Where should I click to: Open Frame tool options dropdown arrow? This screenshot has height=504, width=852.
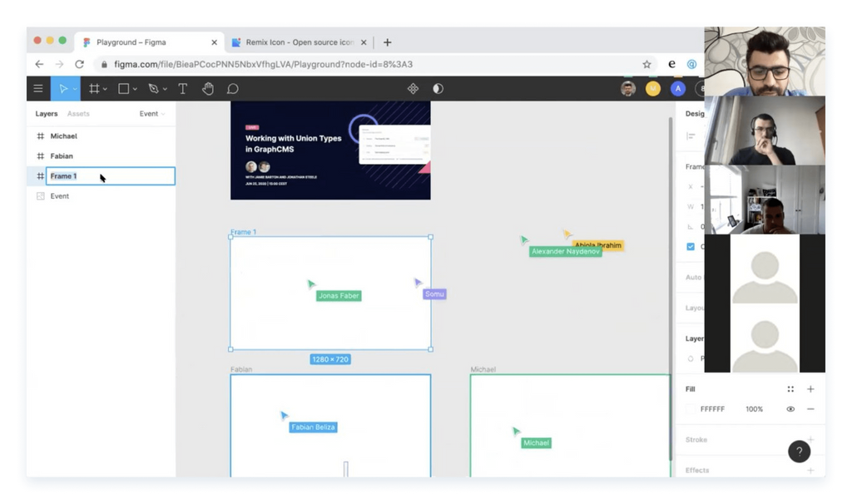point(105,89)
